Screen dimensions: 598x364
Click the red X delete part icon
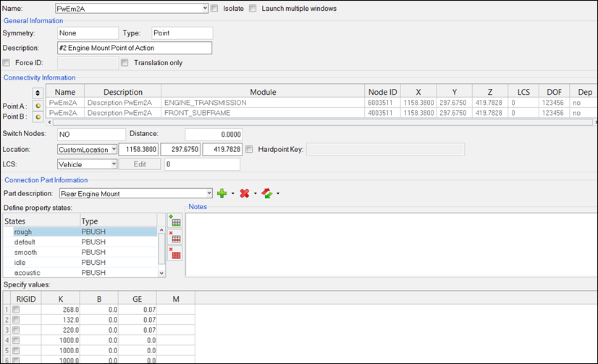tap(245, 193)
